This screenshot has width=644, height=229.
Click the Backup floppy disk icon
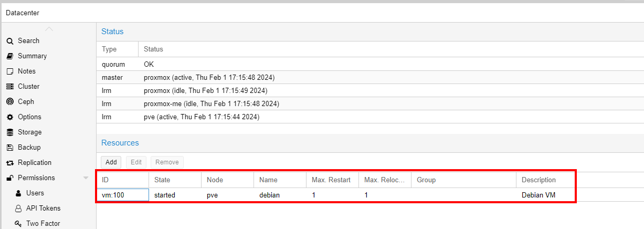point(9,148)
